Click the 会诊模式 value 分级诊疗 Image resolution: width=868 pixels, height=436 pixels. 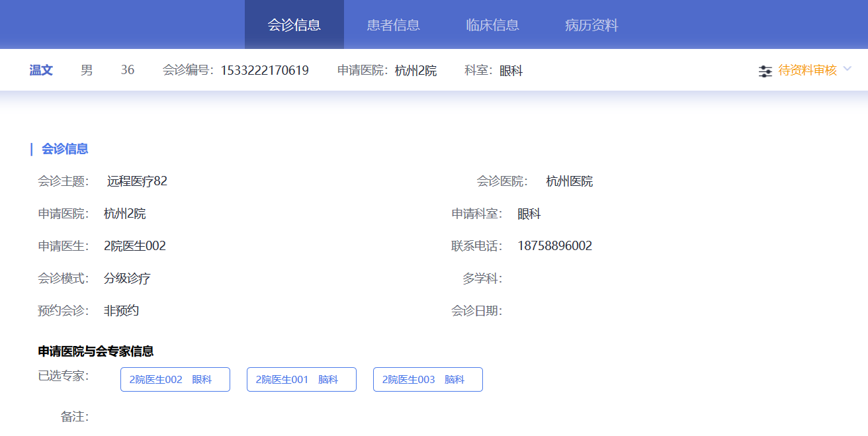pyautogui.click(x=127, y=279)
